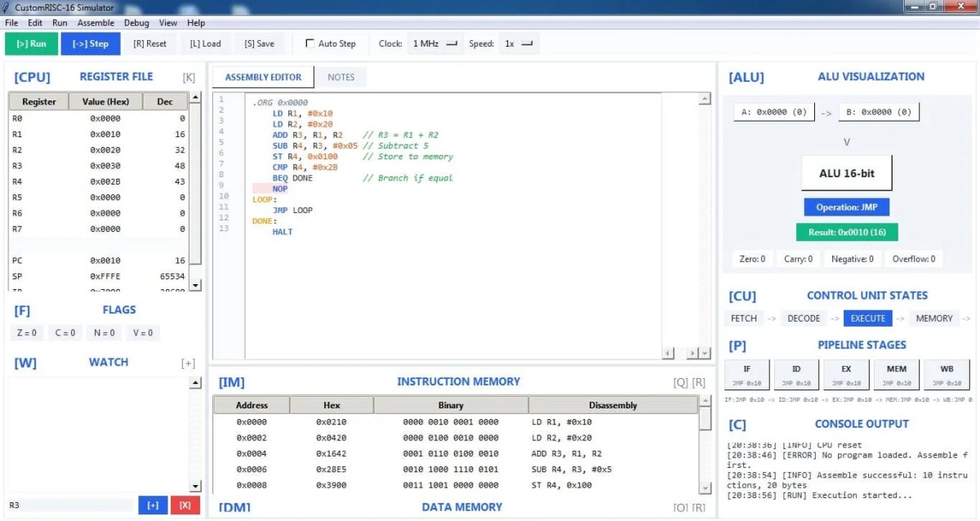The width and height of the screenshot is (980, 521).
Task: Click the WB pipeline stage box
Action: coord(947,376)
